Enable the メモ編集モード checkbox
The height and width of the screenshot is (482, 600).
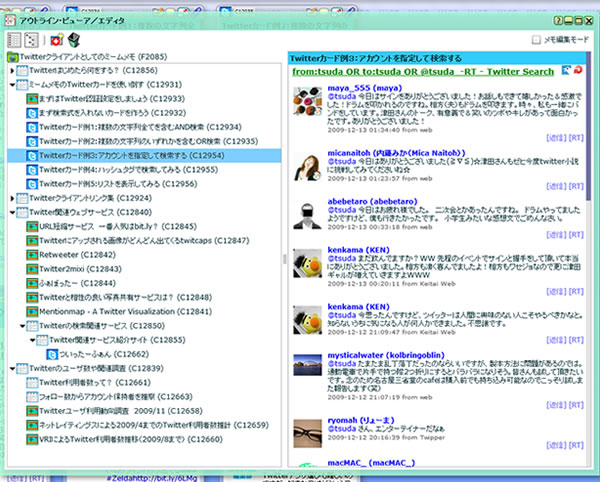coord(535,40)
